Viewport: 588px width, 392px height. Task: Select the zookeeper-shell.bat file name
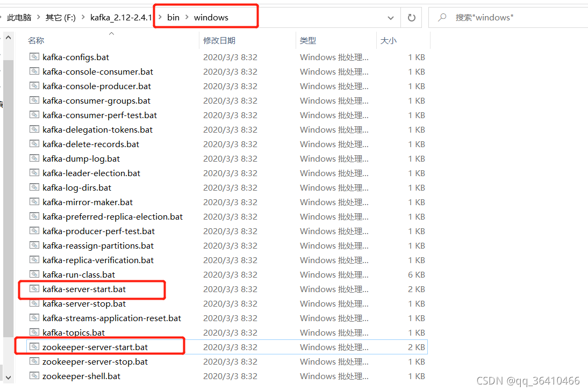point(81,376)
